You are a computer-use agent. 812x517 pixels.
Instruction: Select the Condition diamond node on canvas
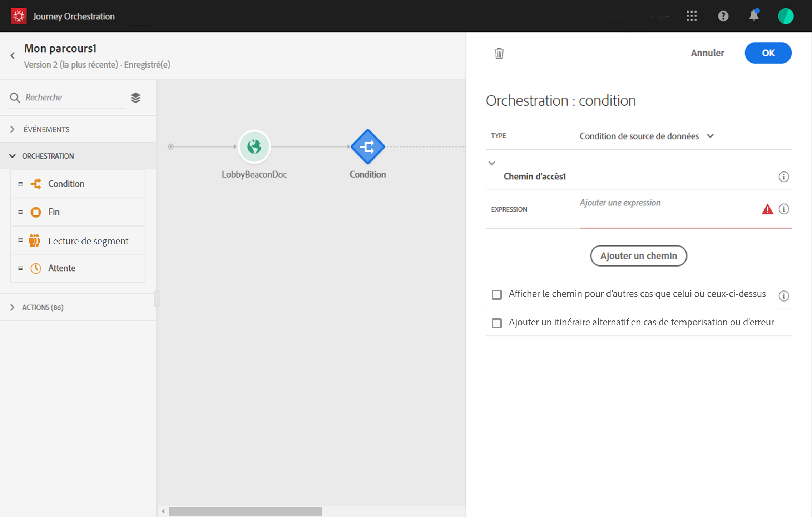367,146
